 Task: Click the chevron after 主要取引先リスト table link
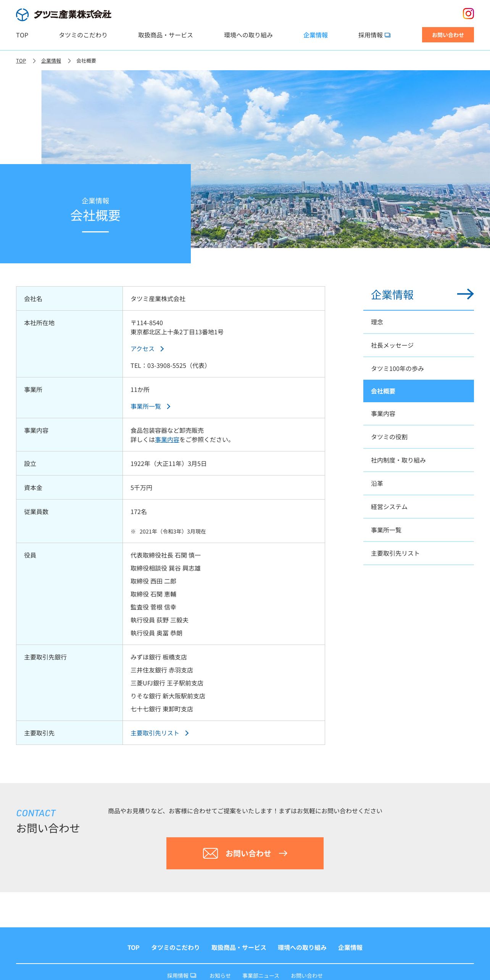(187, 733)
